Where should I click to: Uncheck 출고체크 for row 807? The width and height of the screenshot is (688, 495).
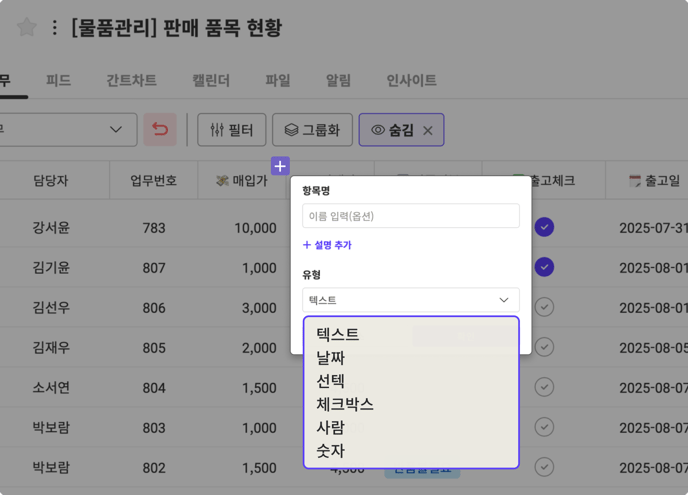(x=544, y=267)
